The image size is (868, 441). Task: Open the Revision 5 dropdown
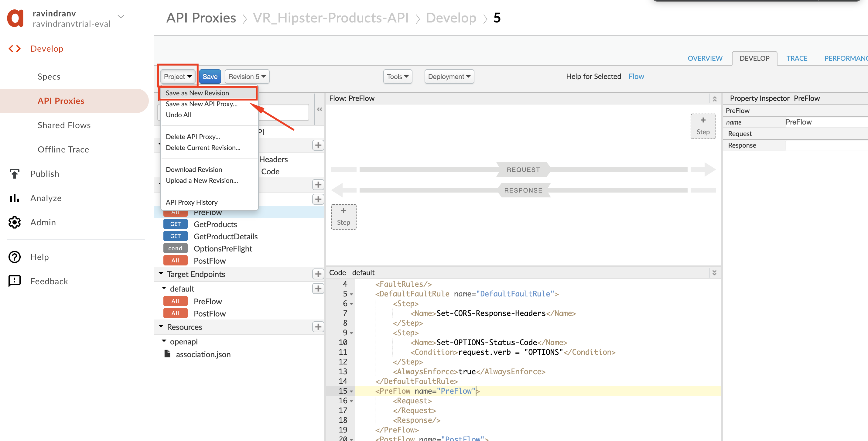(247, 77)
